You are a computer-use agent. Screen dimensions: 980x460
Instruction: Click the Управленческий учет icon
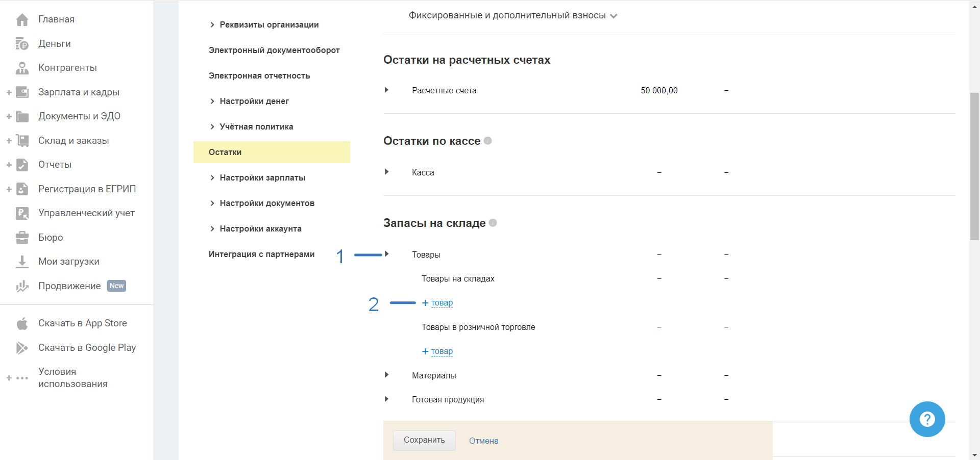point(22,213)
